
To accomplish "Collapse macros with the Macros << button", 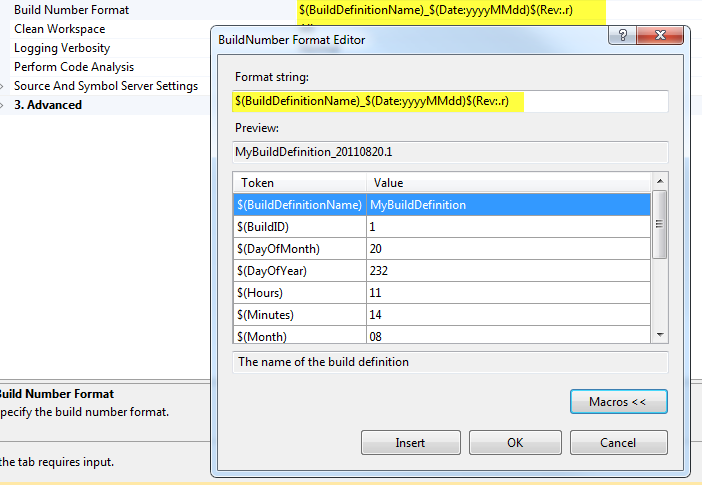I will pyautogui.click(x=619, y=401).
